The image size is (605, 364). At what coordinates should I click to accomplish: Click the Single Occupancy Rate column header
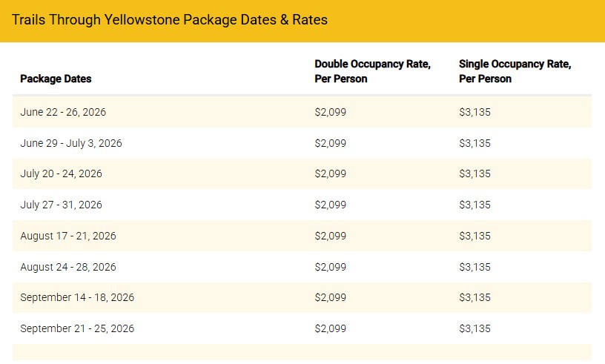(515, 71)
